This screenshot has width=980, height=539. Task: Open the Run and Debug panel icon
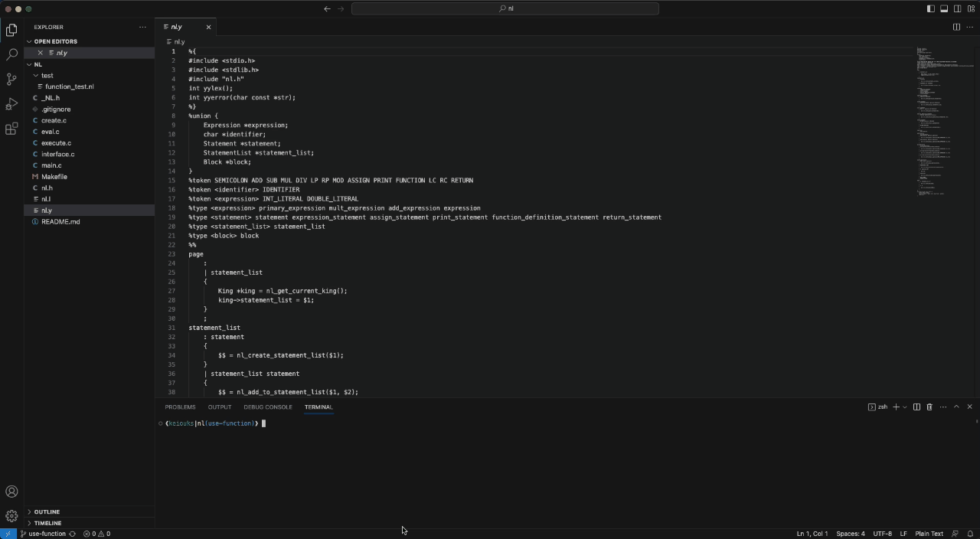click(x=11, y=104)
